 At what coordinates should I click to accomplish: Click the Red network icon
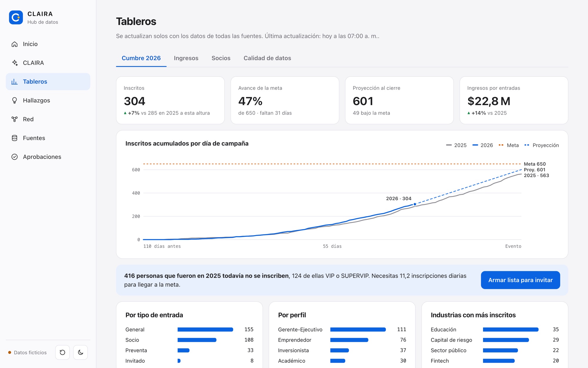pos(14,119)
